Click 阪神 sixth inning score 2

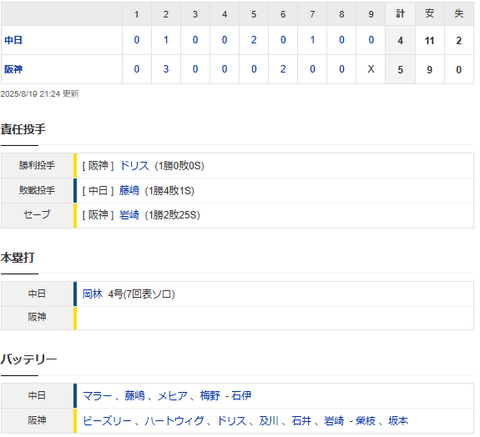coord(283,69)
